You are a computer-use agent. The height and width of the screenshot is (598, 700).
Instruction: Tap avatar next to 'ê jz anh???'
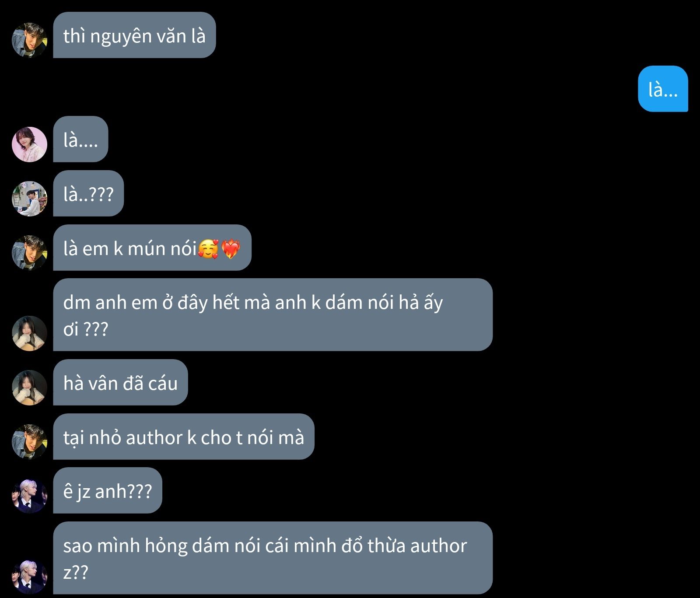click(x=29, y=496)
